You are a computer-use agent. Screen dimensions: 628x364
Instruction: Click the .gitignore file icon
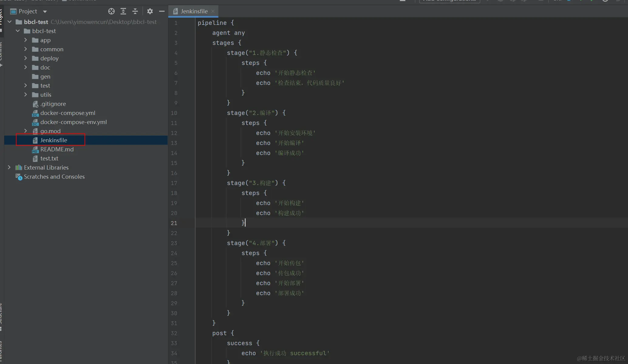coord(35,104)
